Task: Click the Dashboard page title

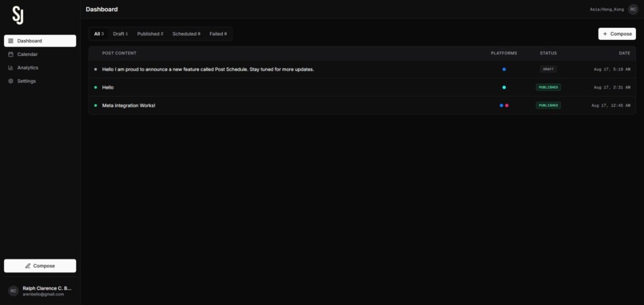Action: point(101,10)
